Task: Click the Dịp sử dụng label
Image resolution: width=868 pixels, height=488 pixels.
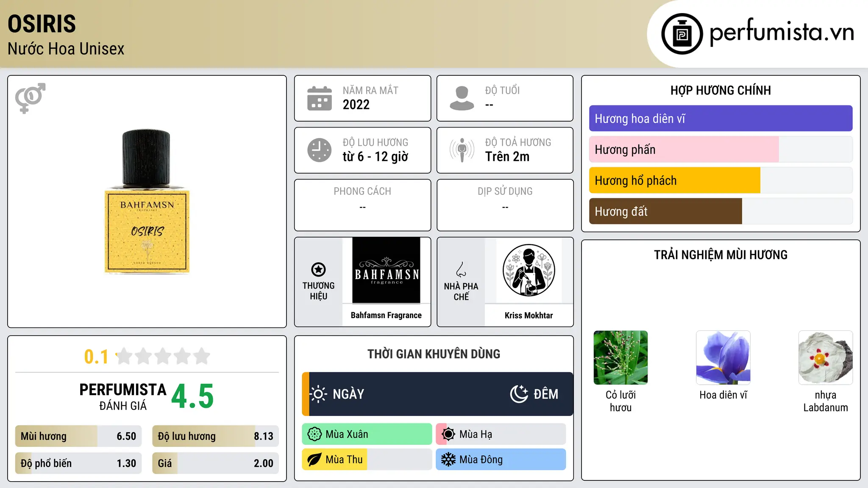Action: [505, 191]
